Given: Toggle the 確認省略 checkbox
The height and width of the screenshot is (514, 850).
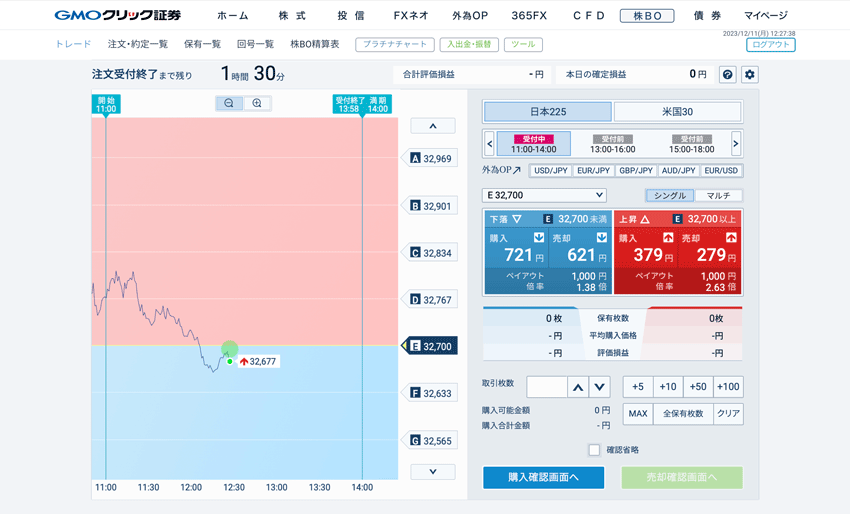Looking at the screenshot, I should [595, 450].
